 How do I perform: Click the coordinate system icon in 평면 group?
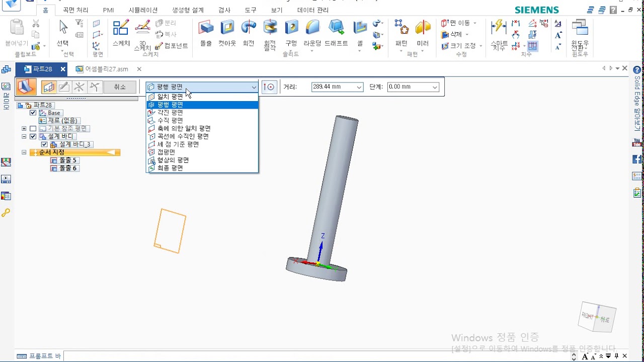97,46
